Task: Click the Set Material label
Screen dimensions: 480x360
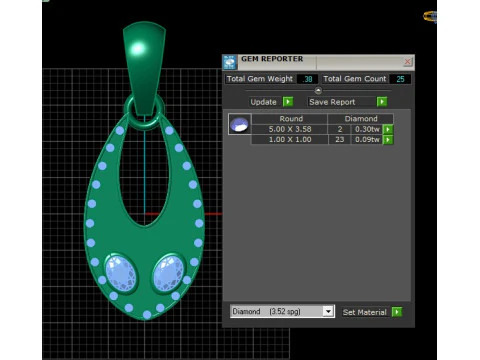Action: pos(364,312)
